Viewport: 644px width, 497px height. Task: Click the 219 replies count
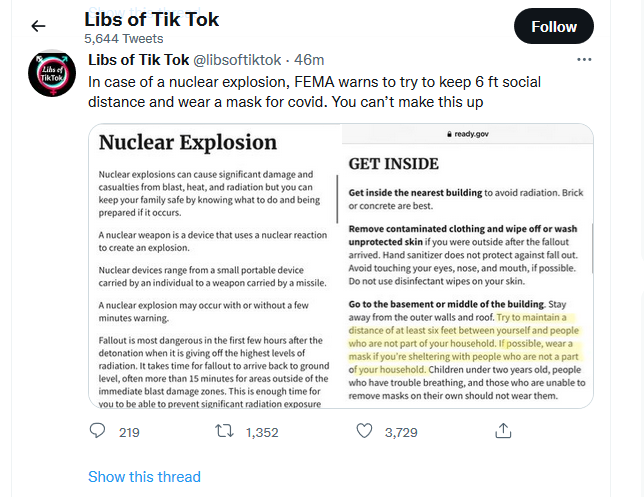129,432
